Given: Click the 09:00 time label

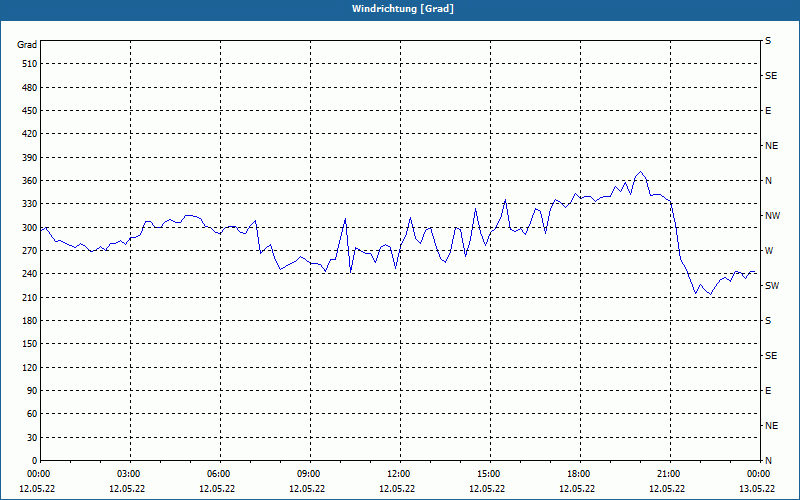Looking at the screenshot, I should pos(310,474).
